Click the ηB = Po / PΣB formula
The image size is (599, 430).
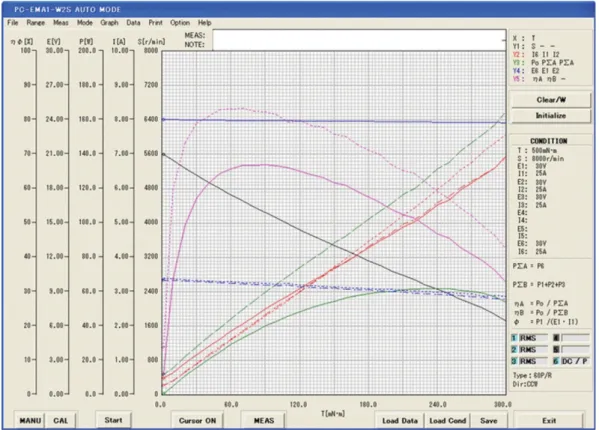pyautogui.click(x=541, y=313)
